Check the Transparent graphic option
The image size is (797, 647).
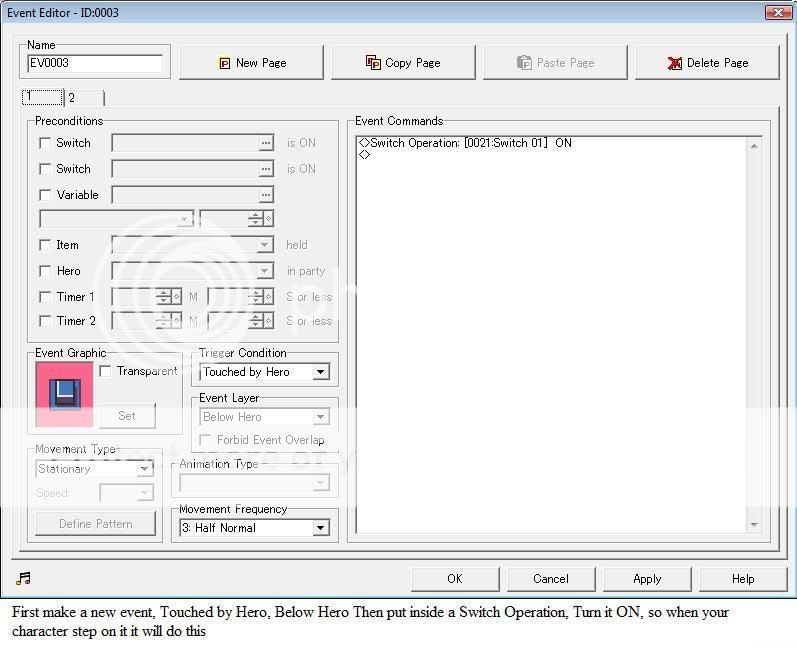click(x=105, y=371)
